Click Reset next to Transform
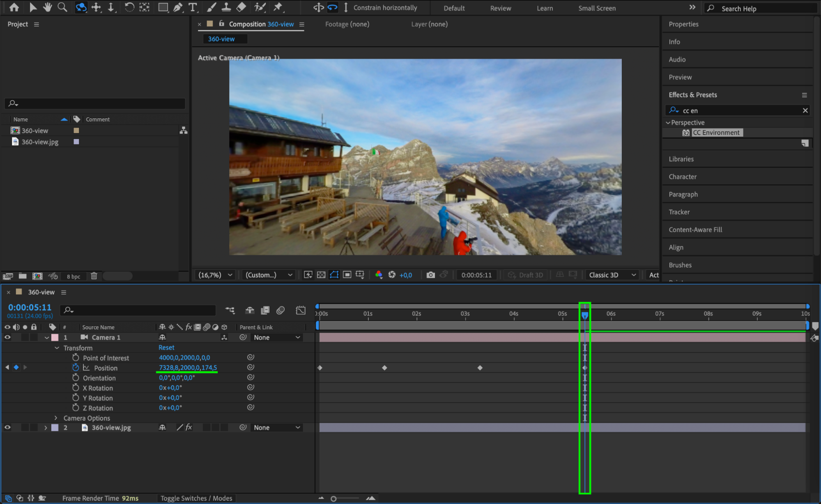 tap(166, 348)
